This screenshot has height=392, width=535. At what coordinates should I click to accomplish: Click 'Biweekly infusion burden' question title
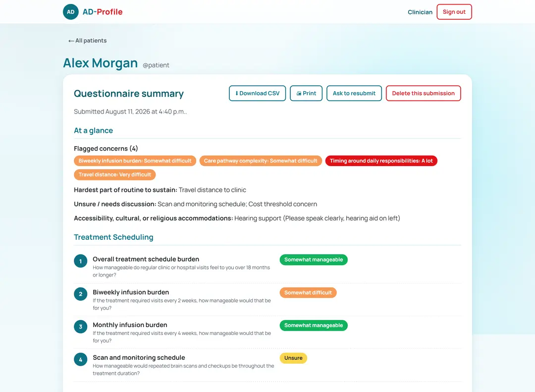coord(131,292)
